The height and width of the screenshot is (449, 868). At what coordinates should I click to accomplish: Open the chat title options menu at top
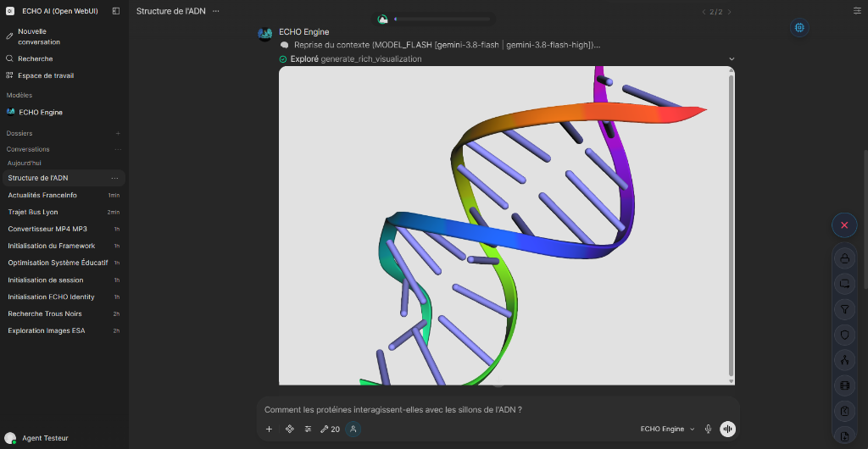tap(215, 11)
